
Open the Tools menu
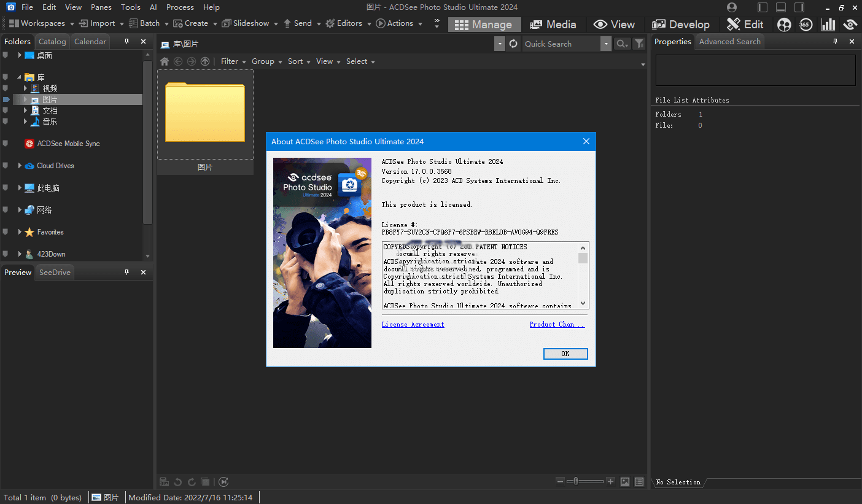130,7
